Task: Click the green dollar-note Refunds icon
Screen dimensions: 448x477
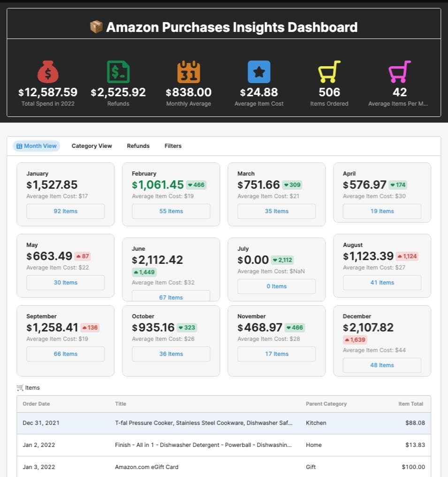Action: 118,71
